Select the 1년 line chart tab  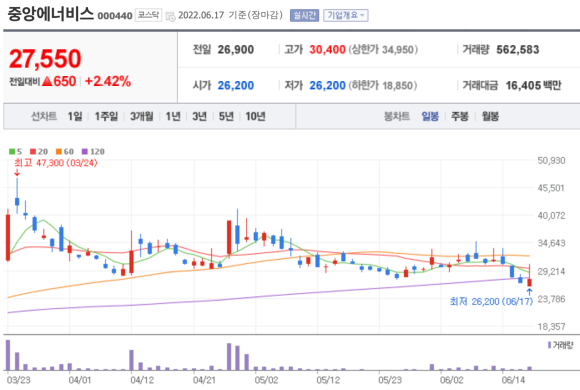173,117
